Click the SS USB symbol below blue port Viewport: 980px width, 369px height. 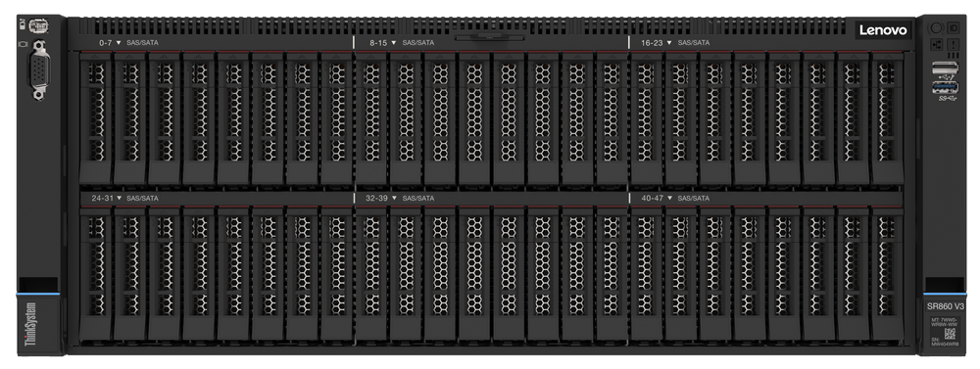click(x=948, y=99)
